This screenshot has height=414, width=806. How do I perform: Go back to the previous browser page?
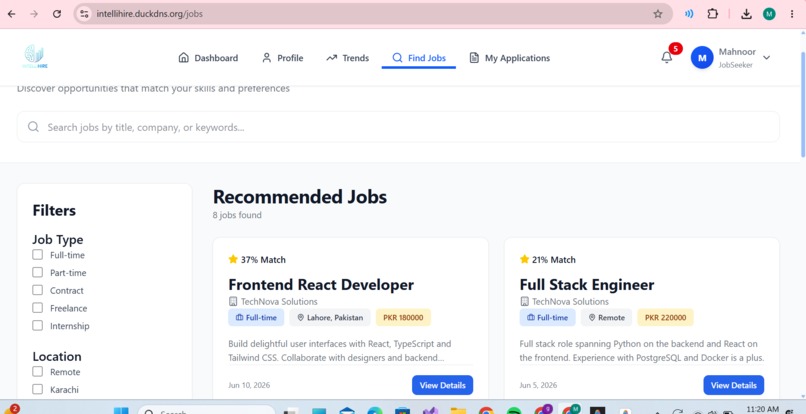tap(11, 14)
